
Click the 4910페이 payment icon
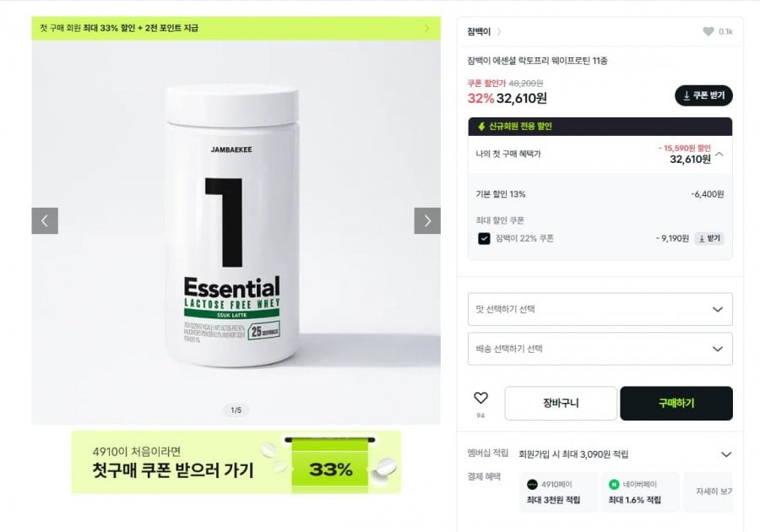532,484
